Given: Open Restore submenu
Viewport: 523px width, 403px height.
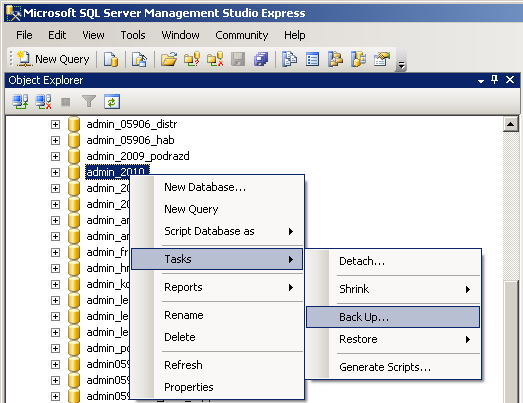Looking at the screenshot, I should pyautogui.click(x=393, y=339).
